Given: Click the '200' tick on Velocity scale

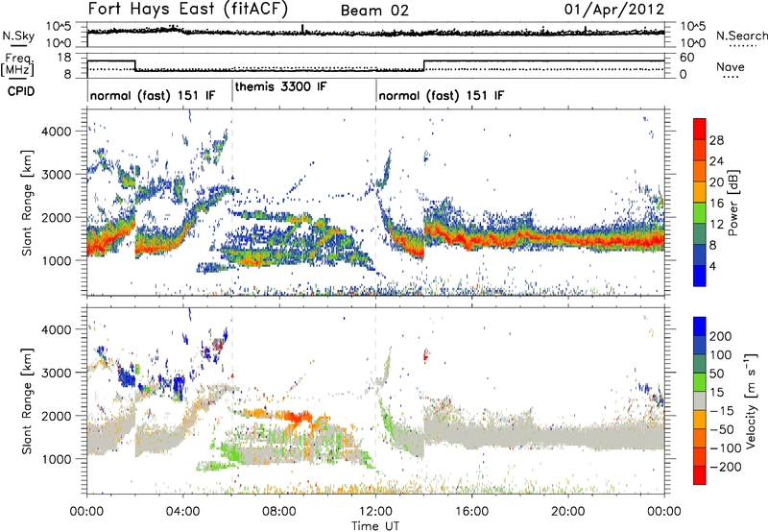Looking at the screenshot, I should [x=721, y=336].
